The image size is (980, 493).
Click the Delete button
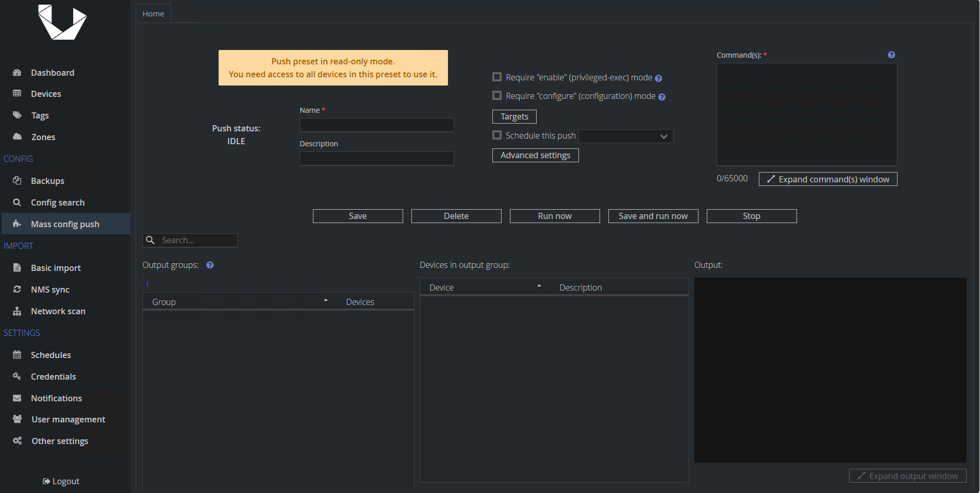click(x=456, y=216)
